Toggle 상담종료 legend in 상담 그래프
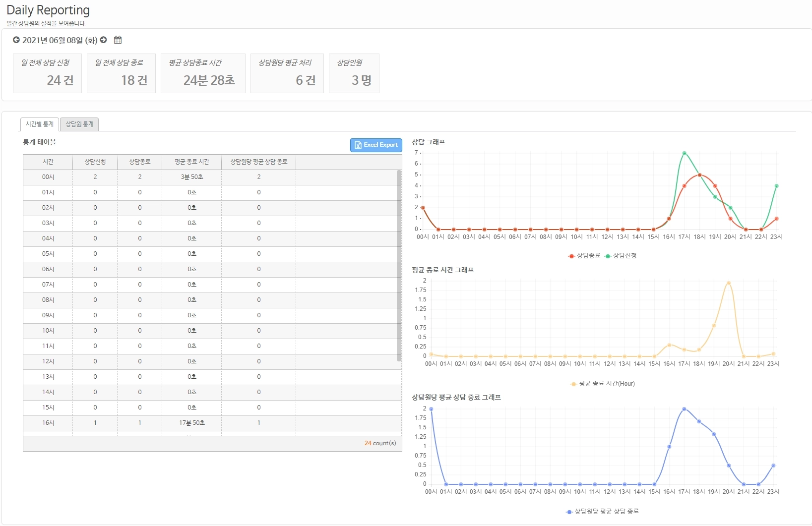Screen dimensions: 812x526 (x=584, y=256)
